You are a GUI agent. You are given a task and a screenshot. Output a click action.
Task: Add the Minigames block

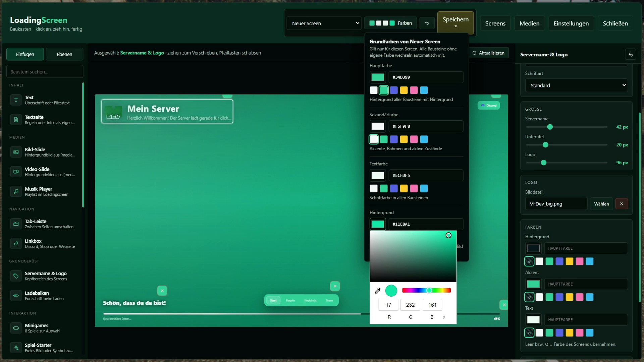(x=45, y=328)
